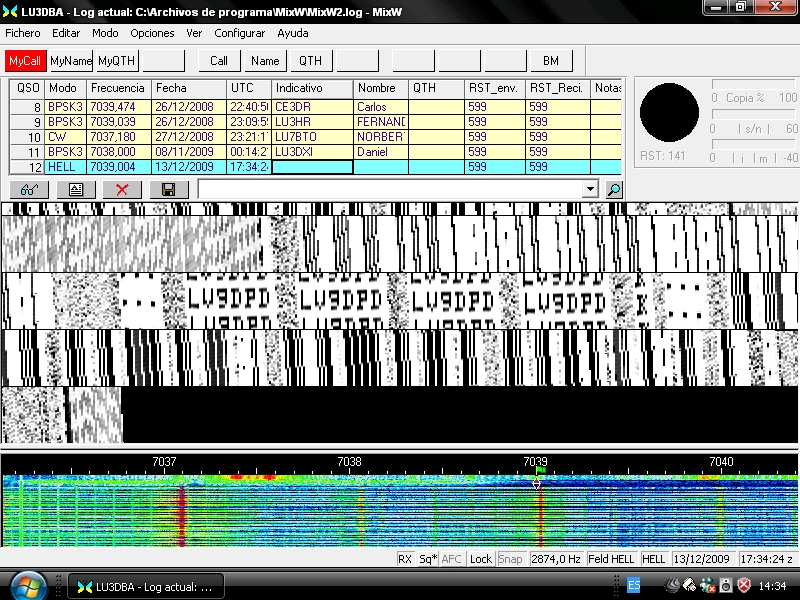Open HELL mode selector in status bar
Screen dimensions: 800x600
click(x=653, y=559)
